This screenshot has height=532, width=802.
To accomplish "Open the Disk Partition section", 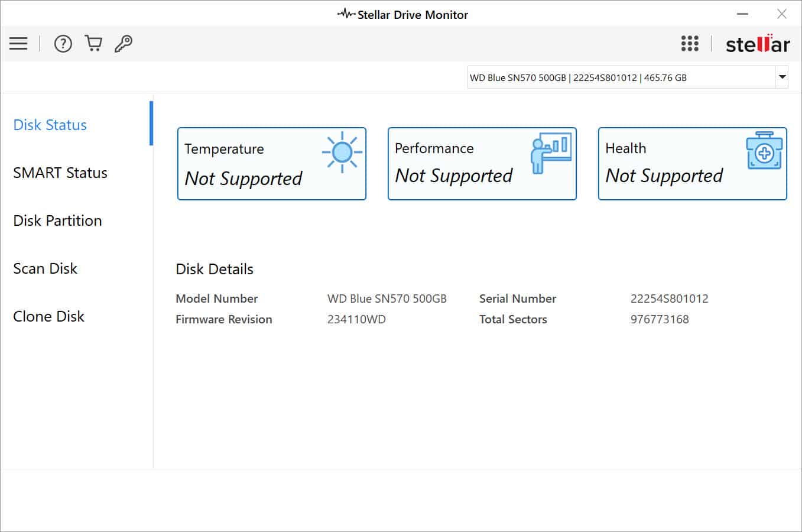I will [57, 220].
